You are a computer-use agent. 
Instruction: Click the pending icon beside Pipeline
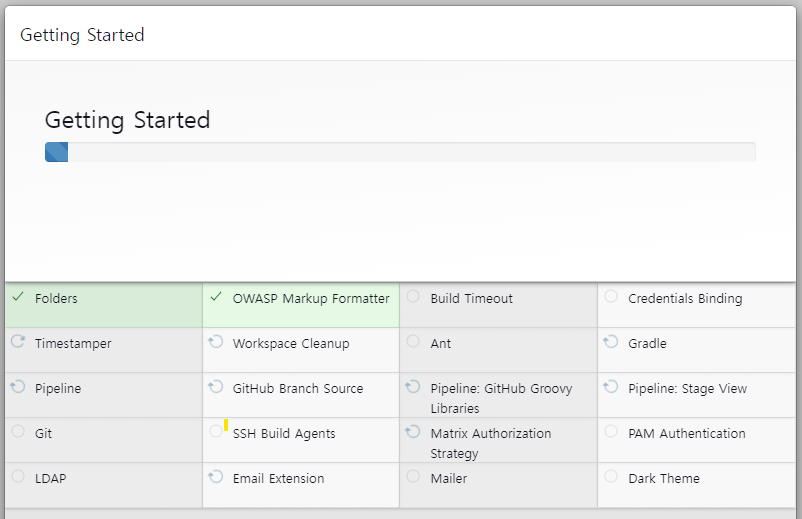(x=18, y=386)
